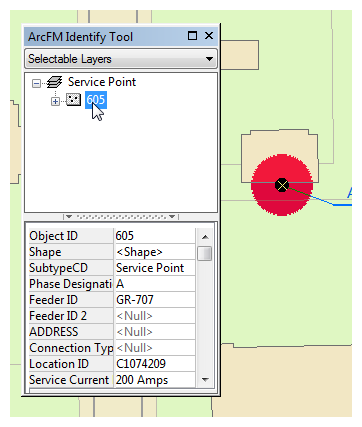Click the Shape field label
This screenshot has height=427, width=362.
tap(71, 252)
